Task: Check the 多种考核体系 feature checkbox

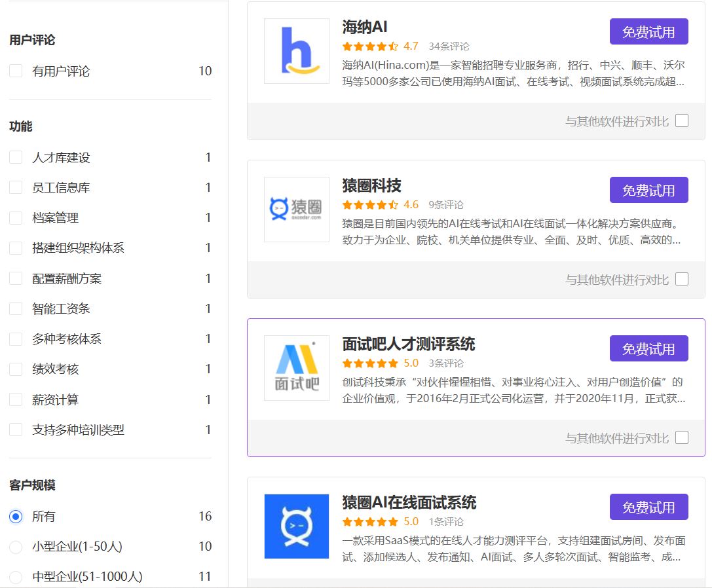Action: coord(16,339)
